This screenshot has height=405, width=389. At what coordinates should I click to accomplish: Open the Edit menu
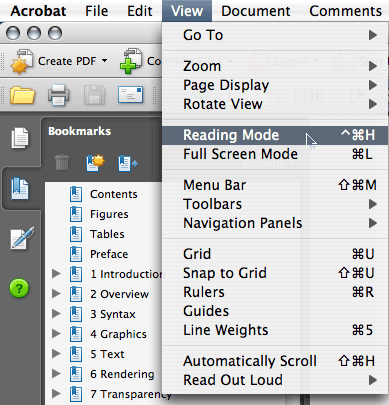(x=139, y=11)
